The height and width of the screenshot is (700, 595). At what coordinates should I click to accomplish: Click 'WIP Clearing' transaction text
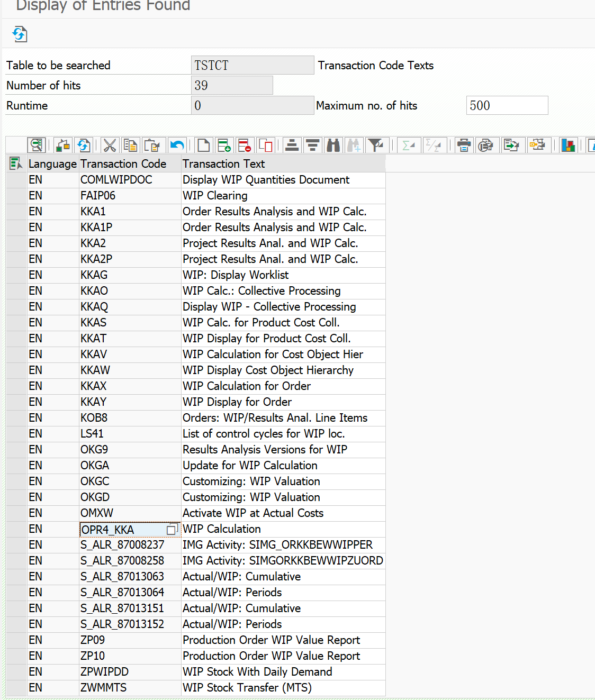(215, 196)
